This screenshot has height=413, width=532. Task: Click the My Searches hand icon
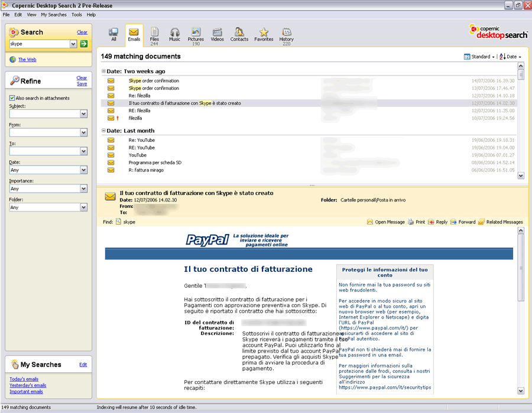click(x=15, y=364)
